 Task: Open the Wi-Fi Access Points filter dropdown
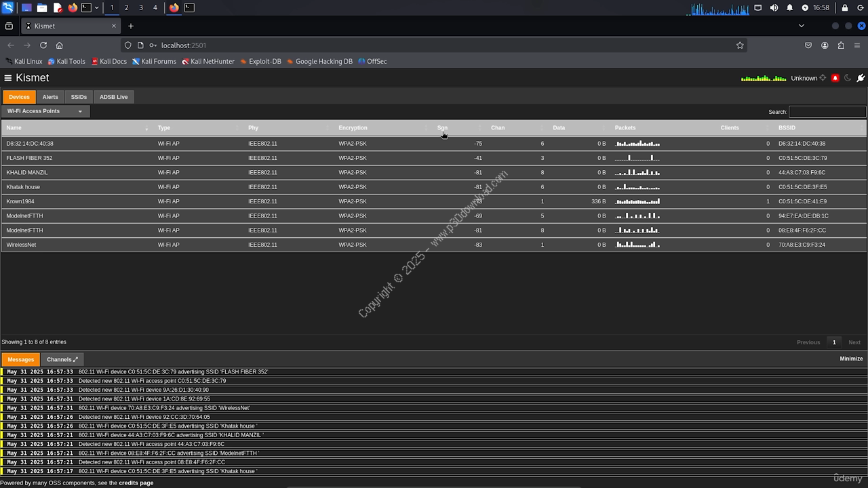pos(45,111)
